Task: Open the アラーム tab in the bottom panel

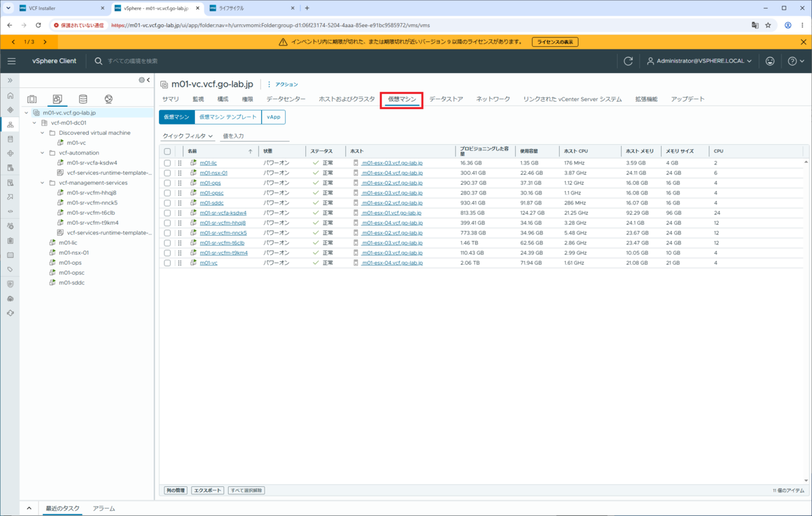Action: pyautogui.click(x=104, y=508)
